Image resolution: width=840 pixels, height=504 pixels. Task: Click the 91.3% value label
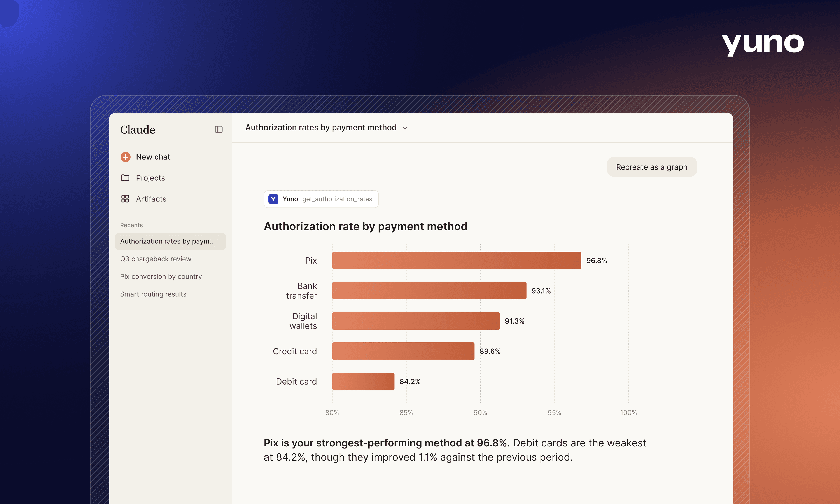click(x=514, y=321)
